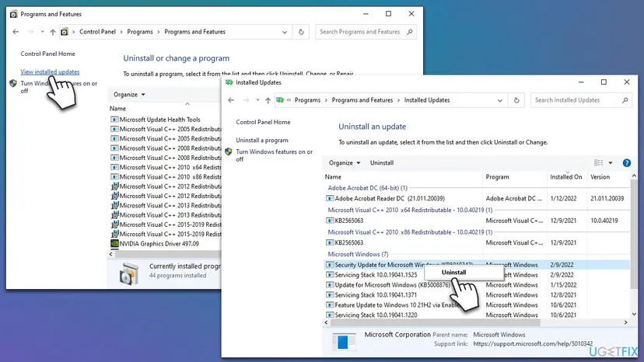The width and height of the screenshot is (644, 362).
Task: Click the shield icon beside Turn Windows features in Installed Updates
Action: [x=229, y=151]
